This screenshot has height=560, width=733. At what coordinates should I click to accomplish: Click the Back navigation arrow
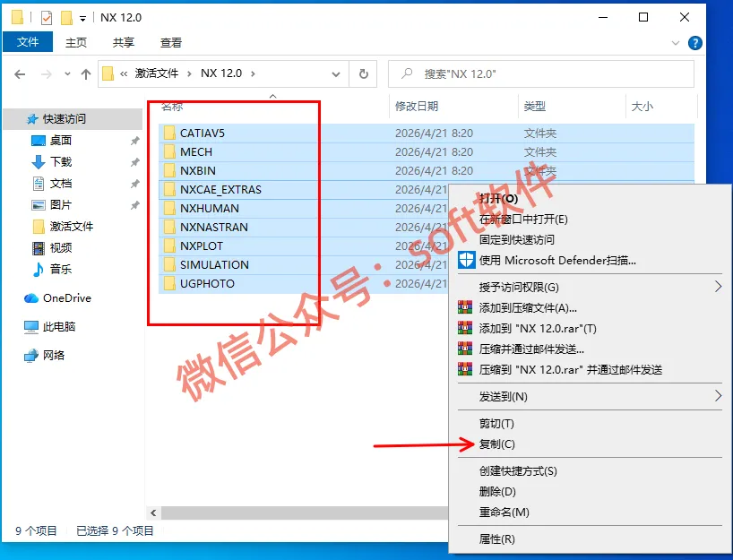20,73
